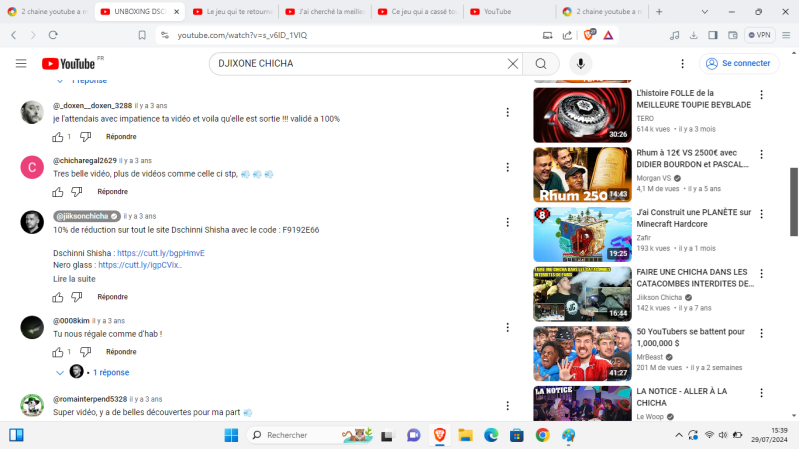
Task: Switch to J'ai cherché la meilleure tab
Action: [x=325, y=11]
